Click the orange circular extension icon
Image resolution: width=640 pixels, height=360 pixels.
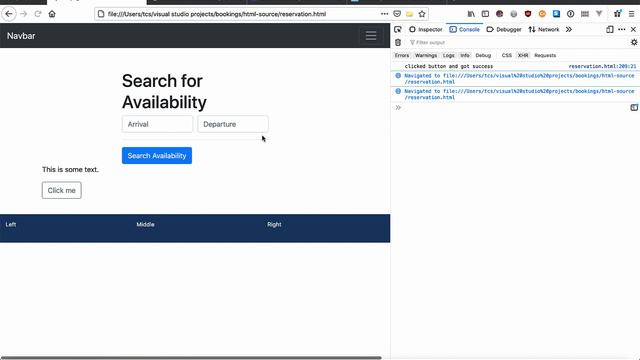(542, 14)
